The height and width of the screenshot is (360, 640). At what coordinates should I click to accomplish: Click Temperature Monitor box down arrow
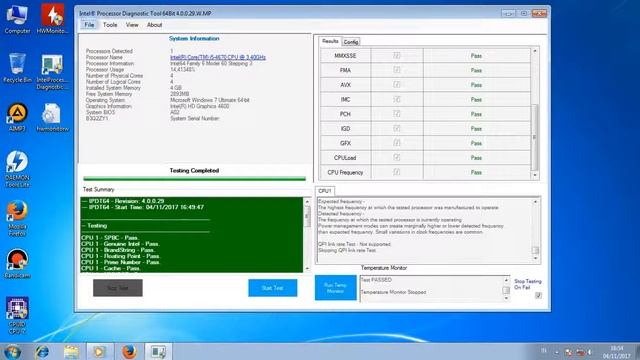click(x=506, y=298)
